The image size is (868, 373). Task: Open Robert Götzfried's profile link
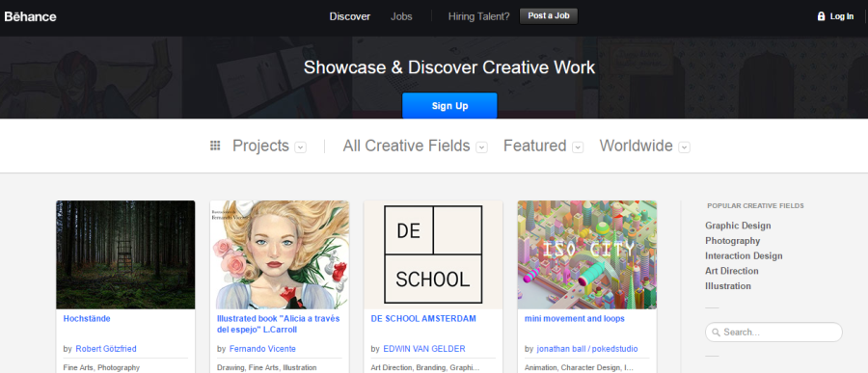click(106, 349)
